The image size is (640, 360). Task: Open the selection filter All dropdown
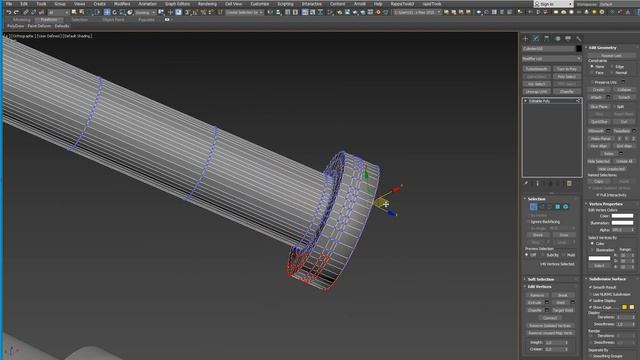58,13
